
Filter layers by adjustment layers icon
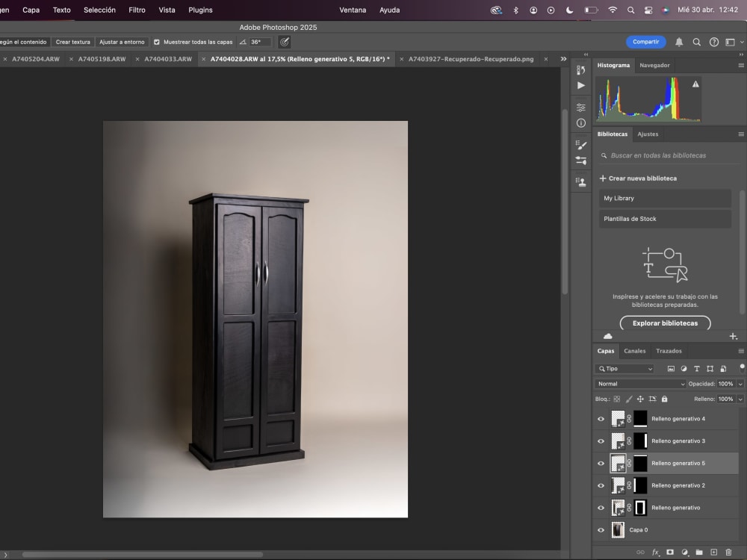point(684,369)
